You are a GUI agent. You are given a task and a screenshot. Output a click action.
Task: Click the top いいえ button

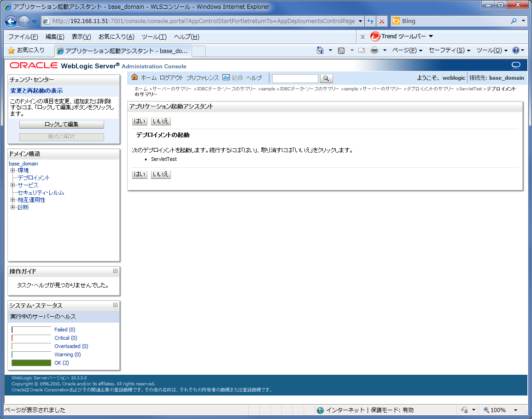pyautogui.click(x=160, y=121)
